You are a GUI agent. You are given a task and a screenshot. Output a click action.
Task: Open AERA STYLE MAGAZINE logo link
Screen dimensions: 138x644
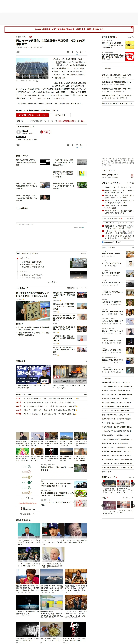(27, 498)
